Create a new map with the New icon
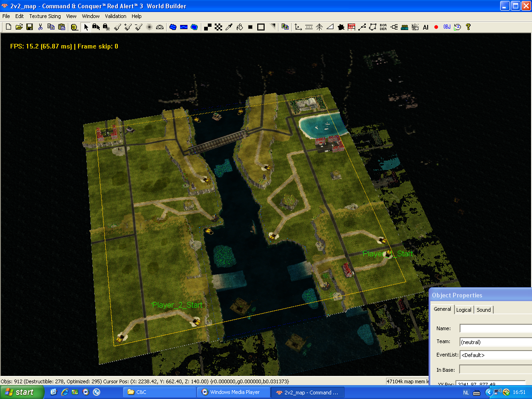The height and width of the screenshot is (399, 532). [8, 27]
